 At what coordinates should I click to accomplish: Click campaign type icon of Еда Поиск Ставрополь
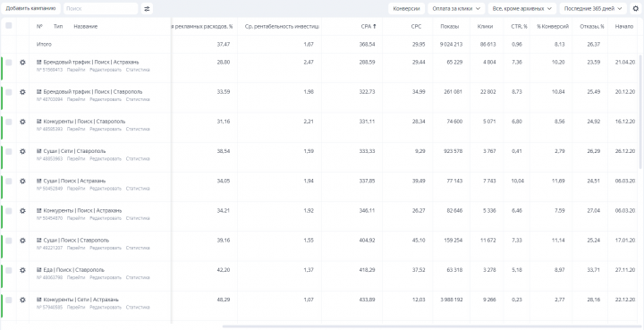click(39, 270)
